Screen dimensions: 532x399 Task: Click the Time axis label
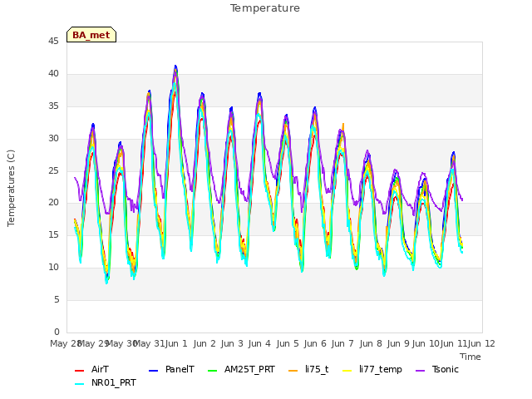pyautogui.click(x=470, y=357)
